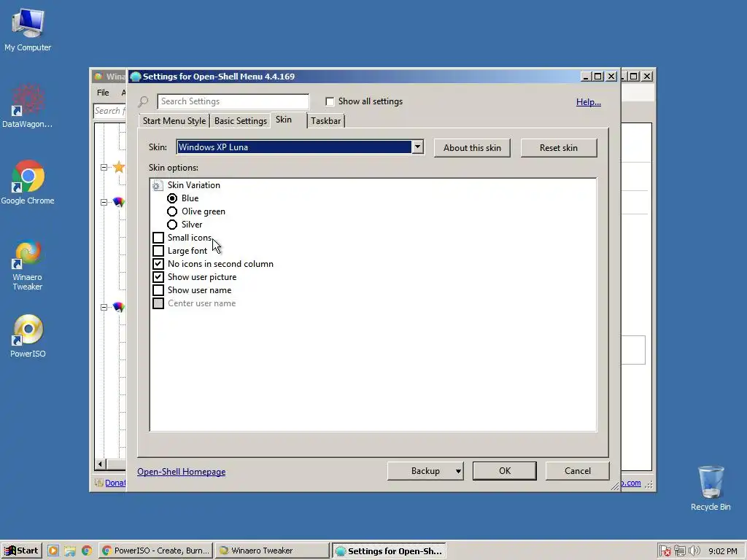
Task: Click the volume speaker tray icon
Action: point(694,551)
